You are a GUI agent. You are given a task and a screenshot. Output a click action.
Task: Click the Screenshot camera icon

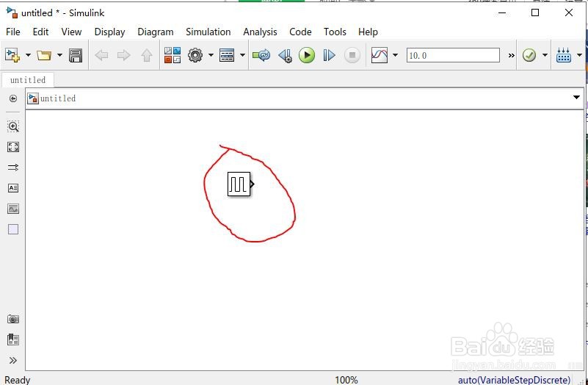(13, 319)
